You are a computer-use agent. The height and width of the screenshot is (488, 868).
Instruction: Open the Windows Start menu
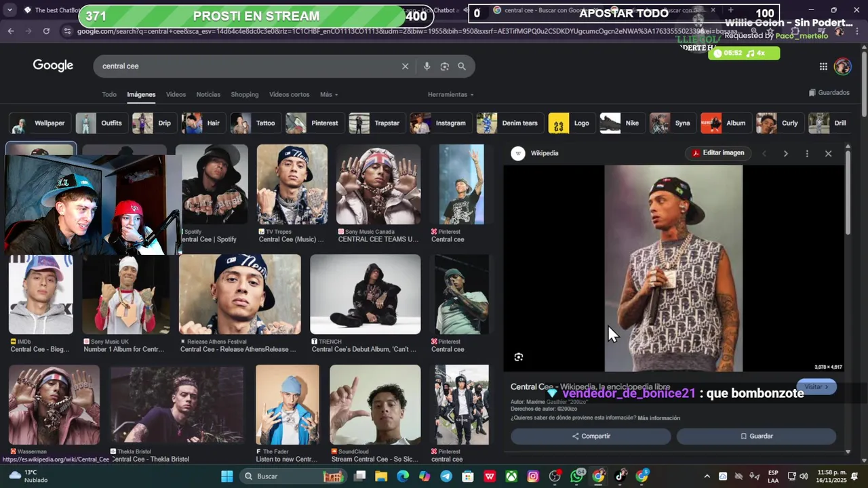tap(226, 476)
